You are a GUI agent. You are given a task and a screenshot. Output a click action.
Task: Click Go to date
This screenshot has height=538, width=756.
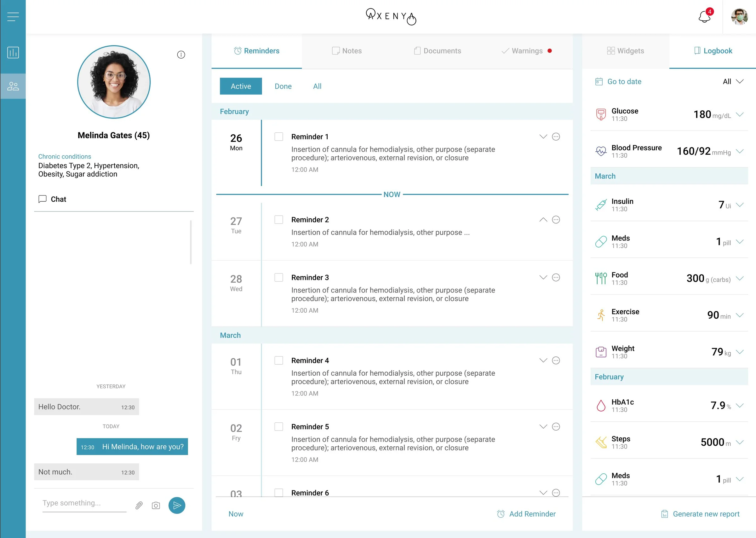coord(618,82)
